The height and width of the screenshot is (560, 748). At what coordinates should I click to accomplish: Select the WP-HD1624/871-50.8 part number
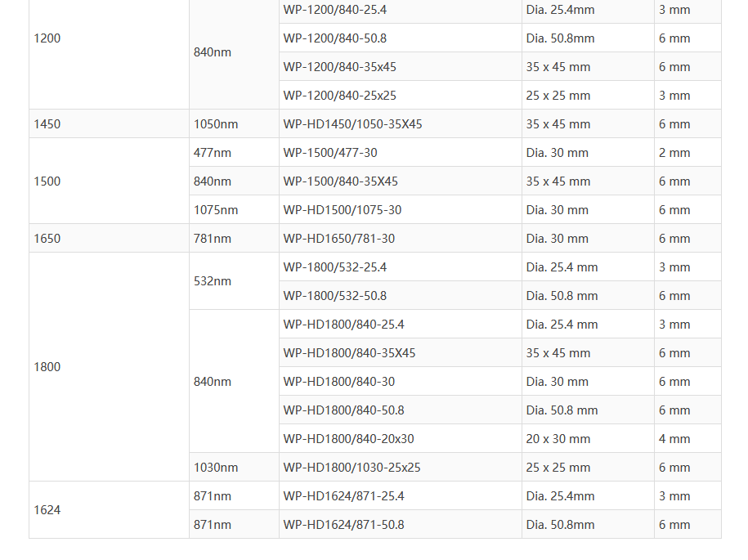(344, 525)
